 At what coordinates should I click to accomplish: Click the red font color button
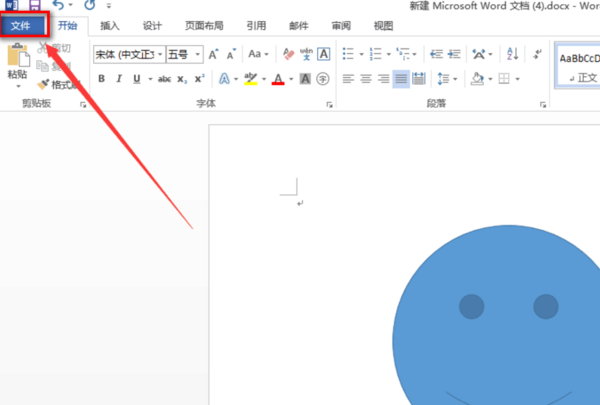278,79
